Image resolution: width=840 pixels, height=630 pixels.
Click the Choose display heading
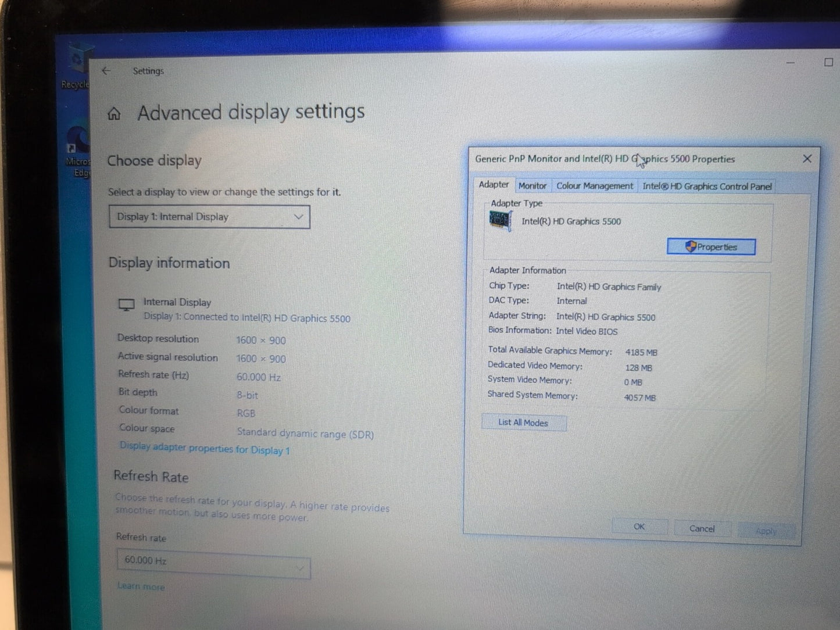(x=155, y=160)
